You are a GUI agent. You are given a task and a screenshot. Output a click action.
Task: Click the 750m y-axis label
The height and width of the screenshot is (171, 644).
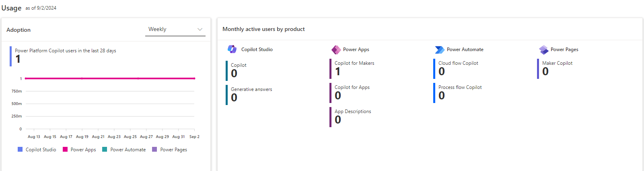pyautogui.click(x=16, y=91)
